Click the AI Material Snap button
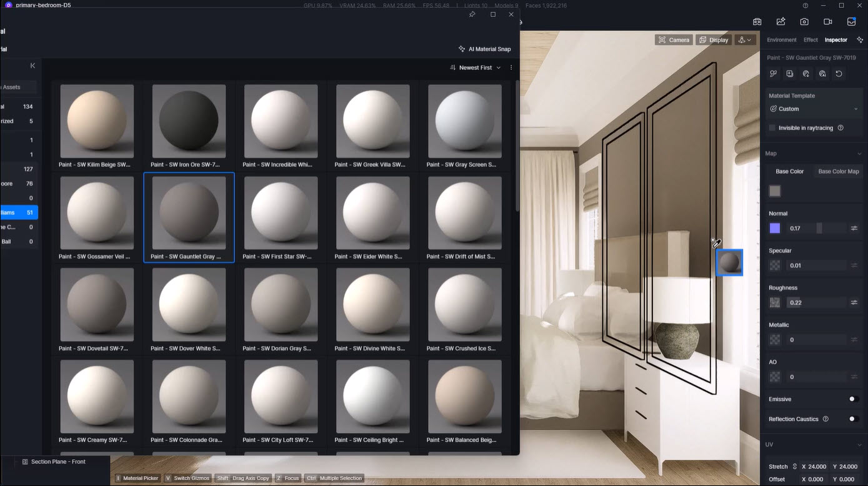The height and width of the screenshot is (486, 868). [x=484, y=49]
